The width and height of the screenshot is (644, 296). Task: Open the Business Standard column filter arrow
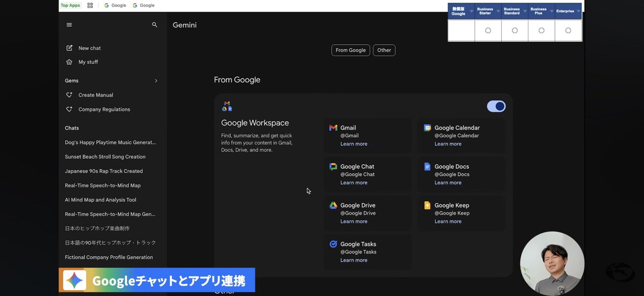(525, 11)
